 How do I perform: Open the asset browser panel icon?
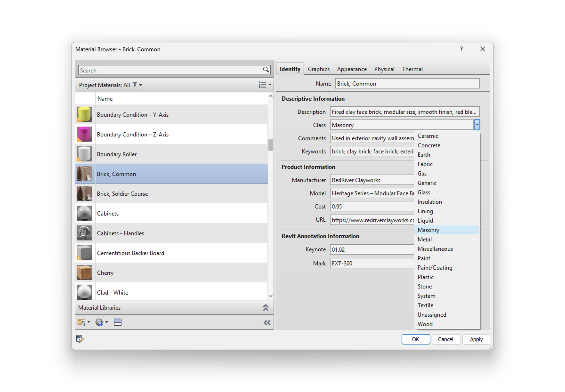[x=117, y=322]
